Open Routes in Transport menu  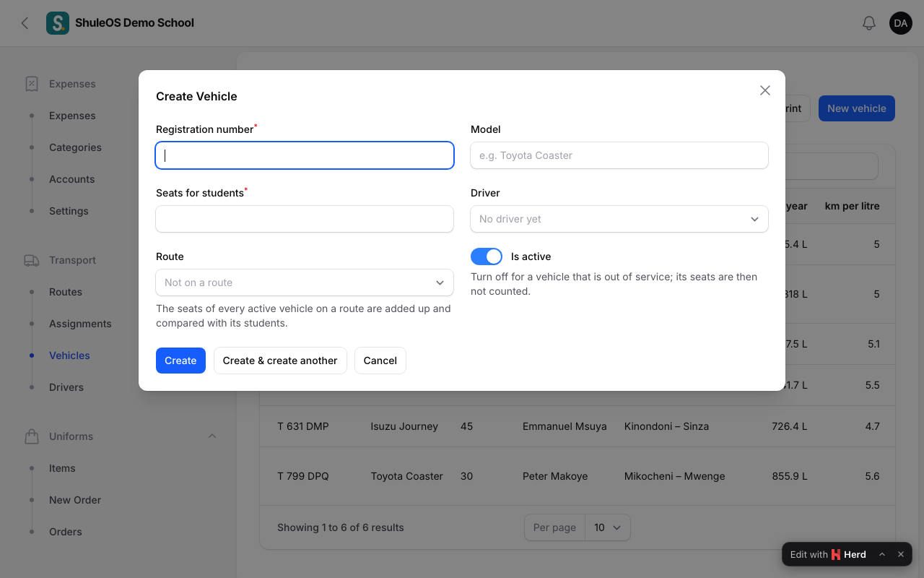pos(66,292)
